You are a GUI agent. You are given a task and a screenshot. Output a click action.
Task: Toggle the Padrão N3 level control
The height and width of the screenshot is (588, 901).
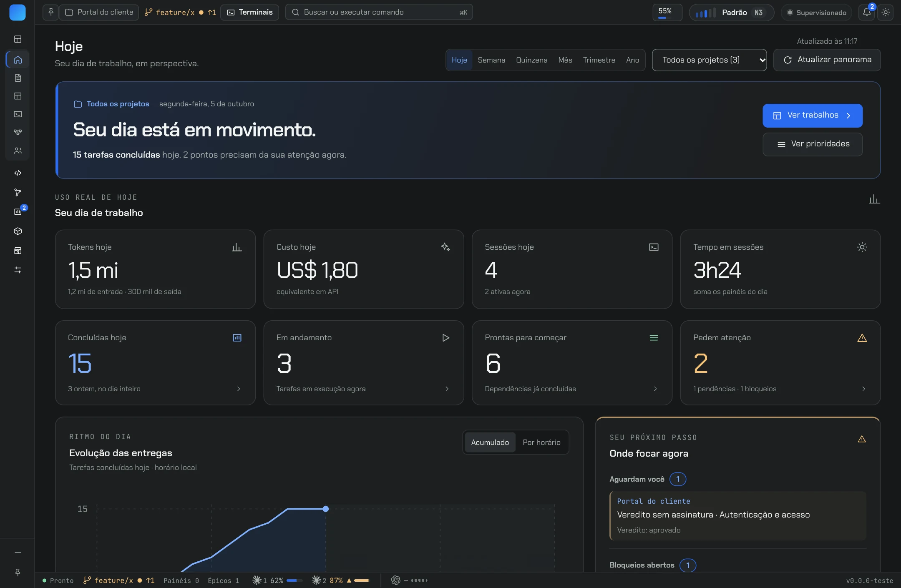(731, 13)
